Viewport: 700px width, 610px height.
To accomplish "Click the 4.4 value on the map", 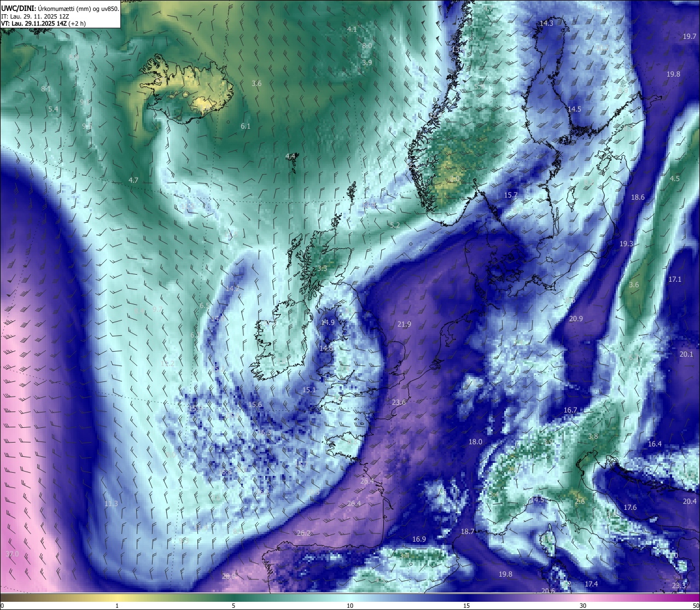I will click(x=290, y=156).
